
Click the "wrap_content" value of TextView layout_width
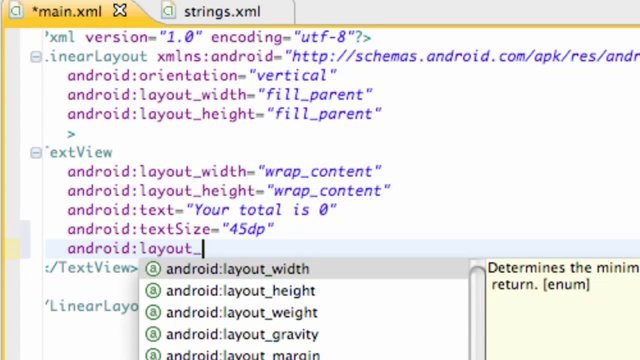click(x=320, y=171)
